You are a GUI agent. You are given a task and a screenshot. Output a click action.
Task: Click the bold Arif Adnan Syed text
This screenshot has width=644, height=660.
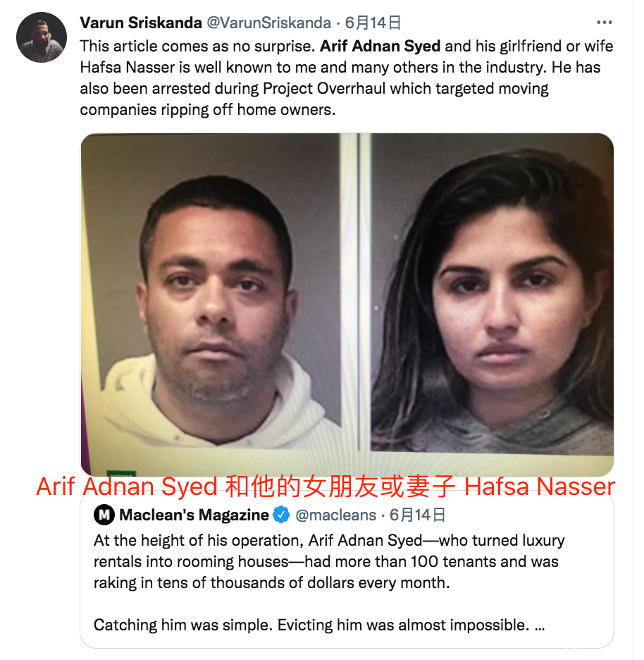tap(380, 46)
